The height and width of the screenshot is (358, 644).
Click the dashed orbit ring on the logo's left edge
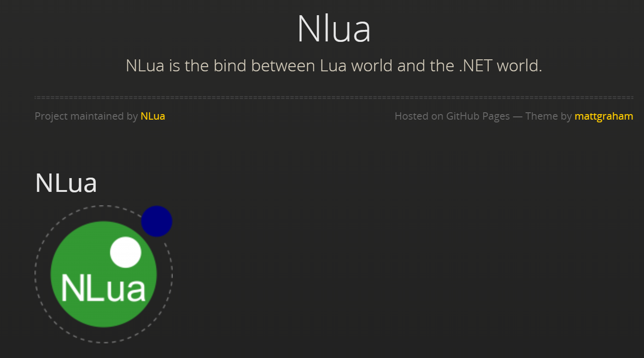[35, 274]
